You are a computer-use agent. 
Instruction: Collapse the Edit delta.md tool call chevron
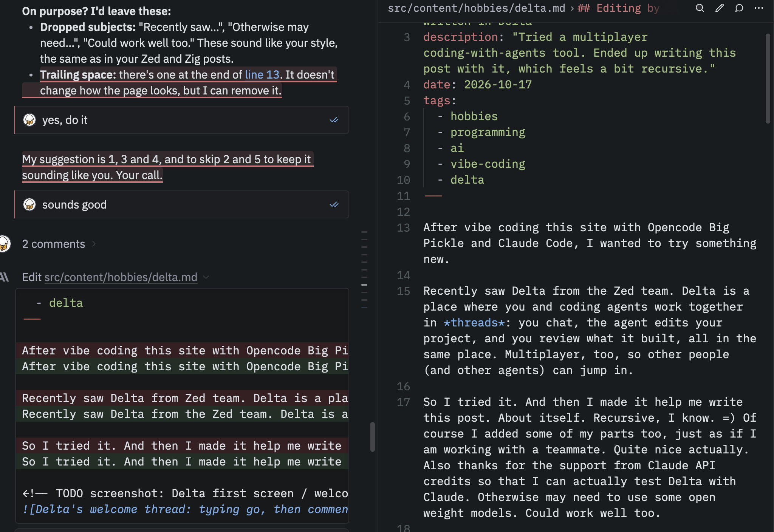206,277
